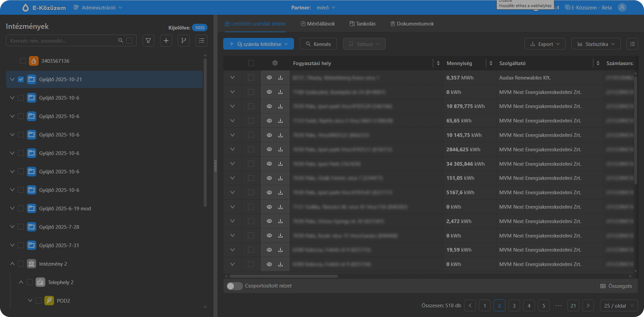Click the horizontal scrollbar under the table

pos(284,276)
